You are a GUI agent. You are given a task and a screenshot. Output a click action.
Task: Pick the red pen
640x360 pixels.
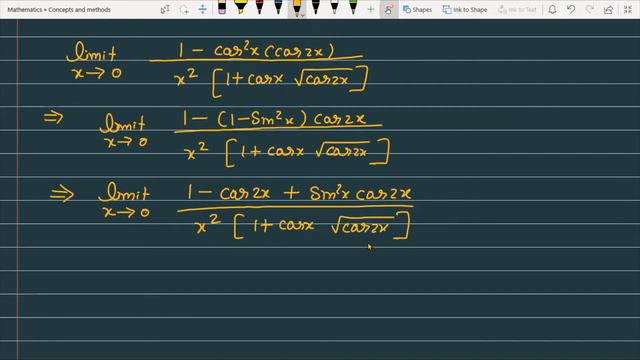259,8
